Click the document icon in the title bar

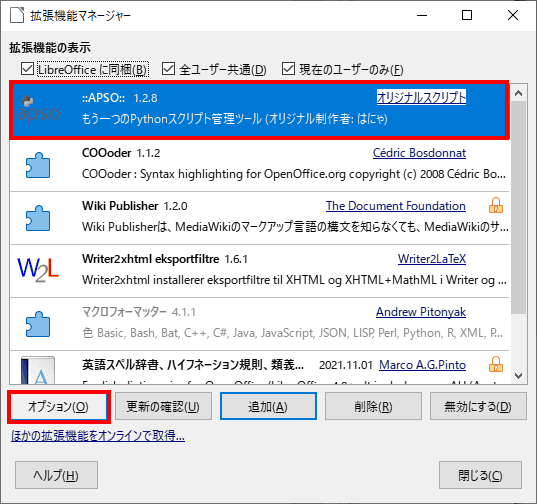point(17,15)
